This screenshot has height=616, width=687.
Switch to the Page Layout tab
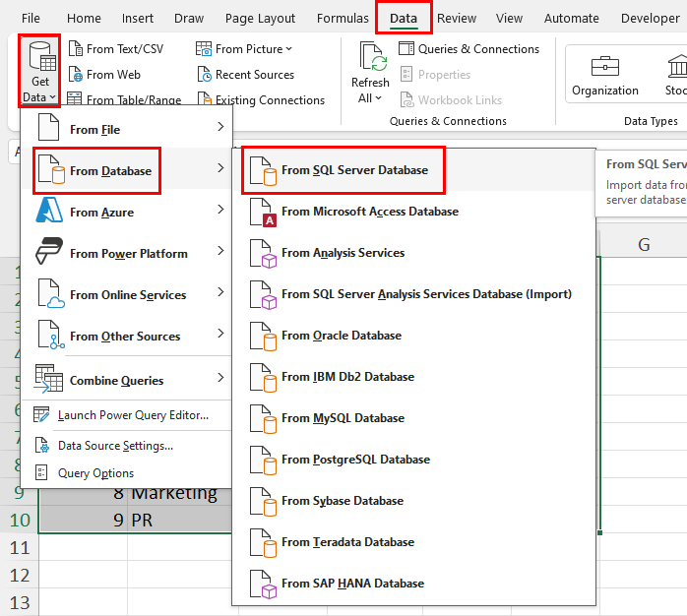(x=260, y=18)
